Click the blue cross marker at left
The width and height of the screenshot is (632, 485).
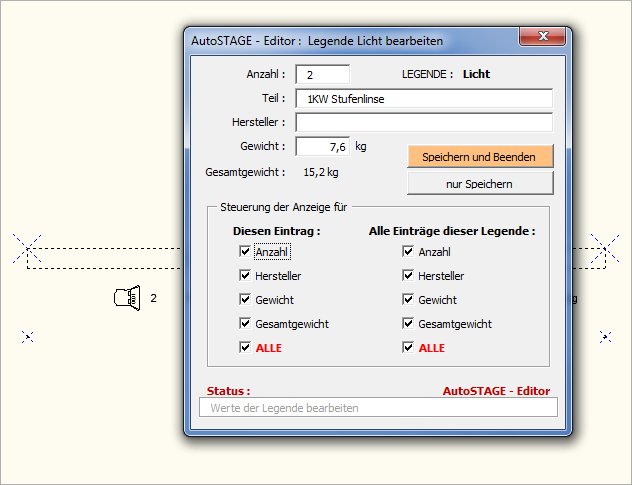[x=28, y=337]
